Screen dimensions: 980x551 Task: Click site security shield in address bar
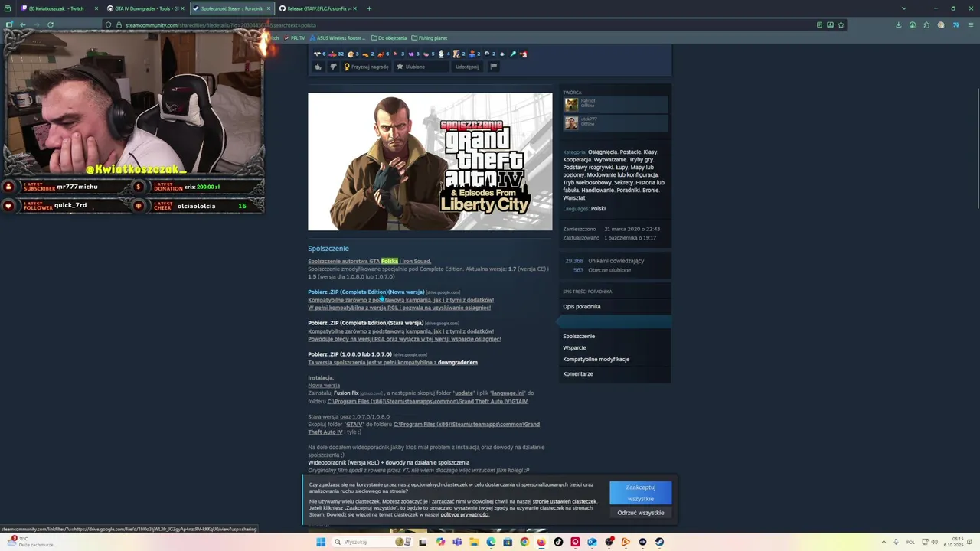click(108, 24)
